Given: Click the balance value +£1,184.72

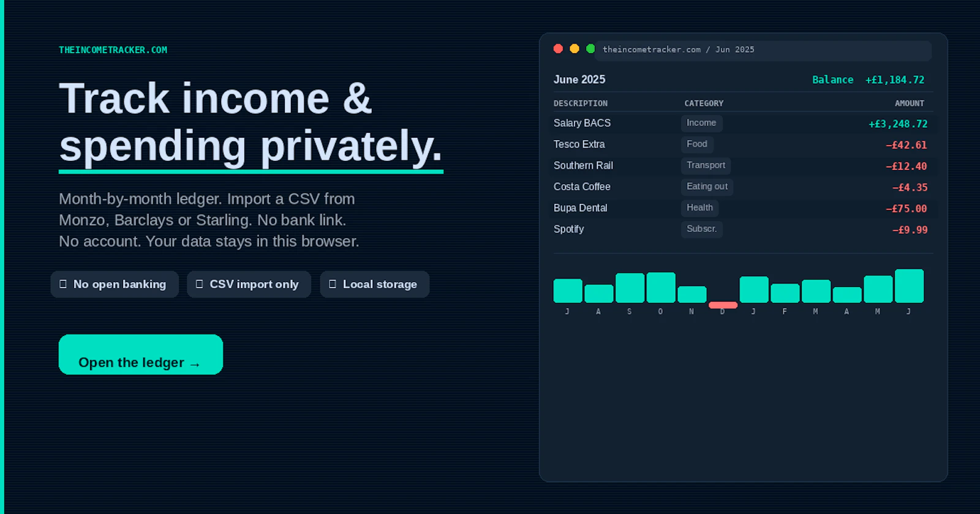Looking at the screenshot, I should point(895,80).
